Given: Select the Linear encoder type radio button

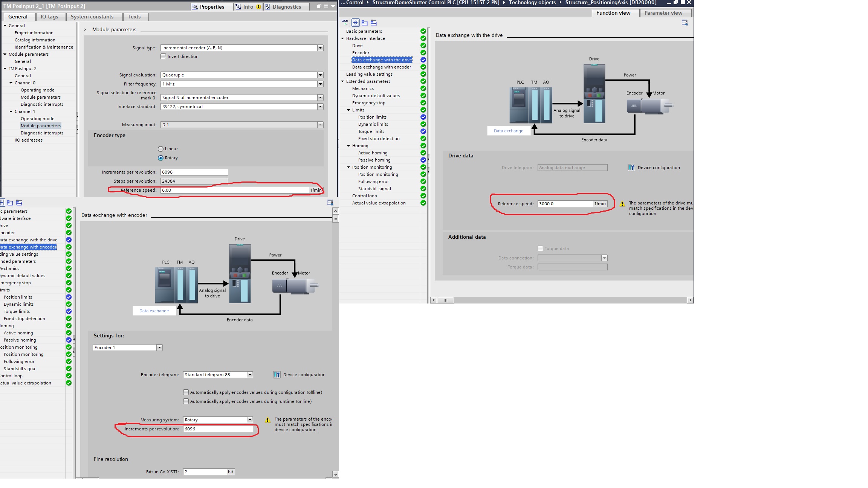Looking at the screenshot, I should pyautogui.click(x=161, y=149).
